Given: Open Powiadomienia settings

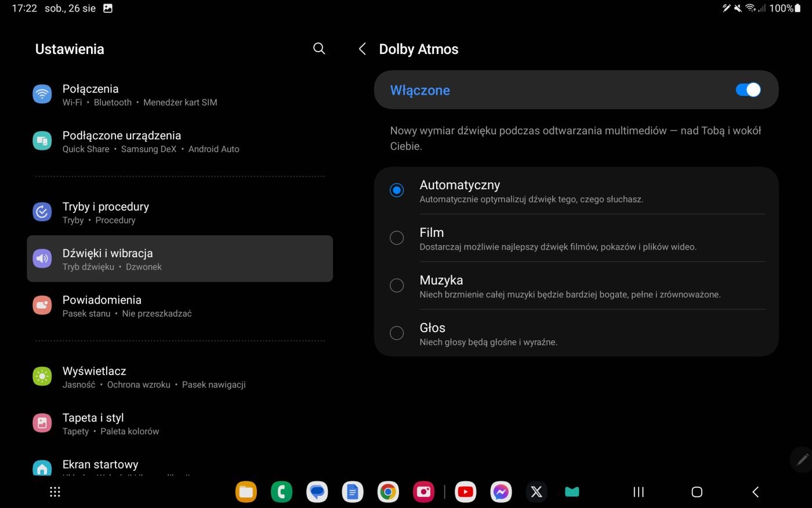Looking at the screenshot, I should (180, 306).
